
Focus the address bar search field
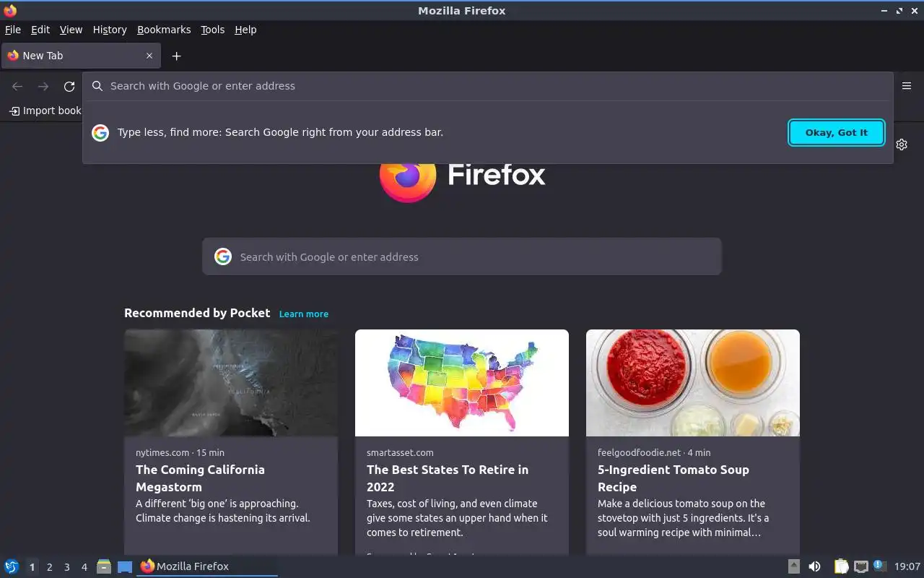click(x=488, y=86)
